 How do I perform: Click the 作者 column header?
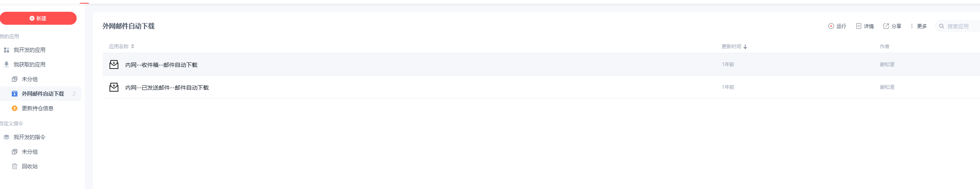tap(884, 47)
